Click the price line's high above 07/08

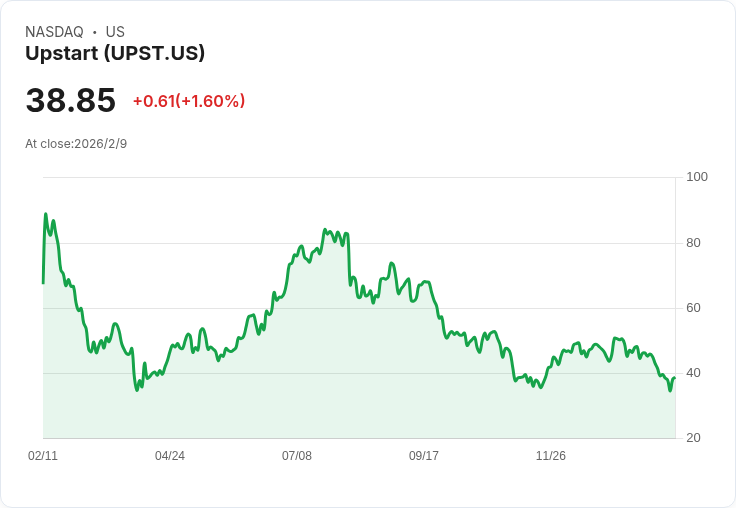pyautogui.click(x=326, y=230)
